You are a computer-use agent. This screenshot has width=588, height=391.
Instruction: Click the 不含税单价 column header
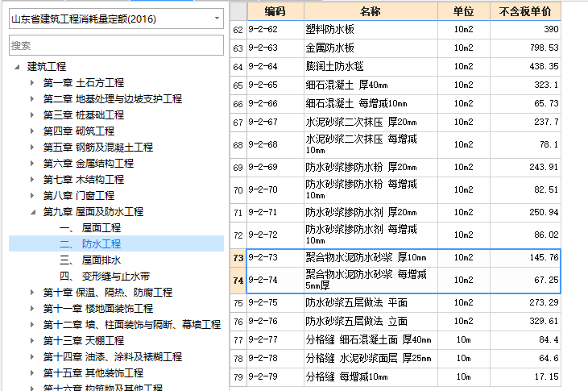[525, 11]
